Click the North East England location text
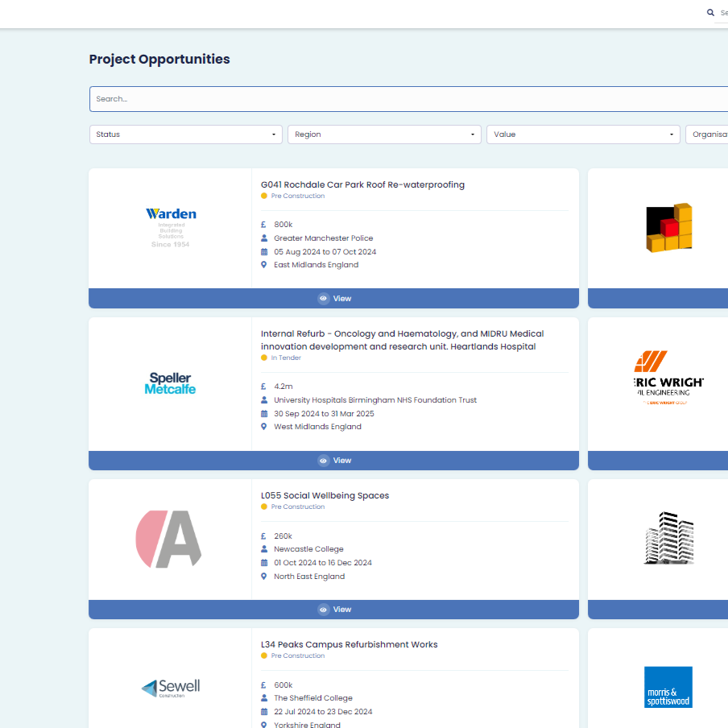 309,576
